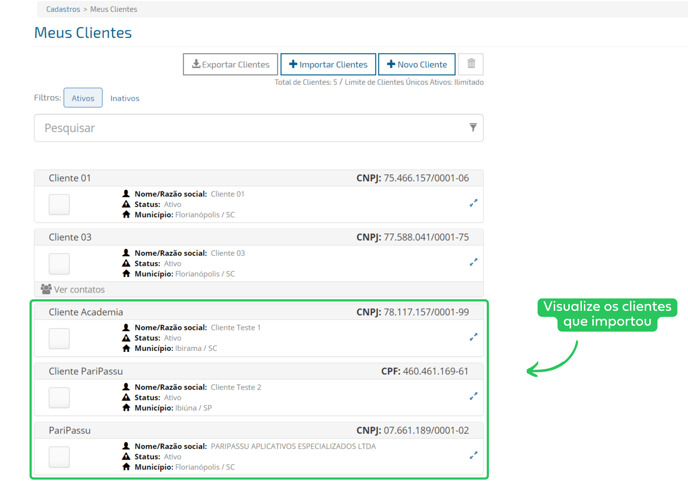The width and height of the screenshot is (688, 482).
Task: Click person icon beside Cliente 03 Nome/Razão social
Action: 126,253
